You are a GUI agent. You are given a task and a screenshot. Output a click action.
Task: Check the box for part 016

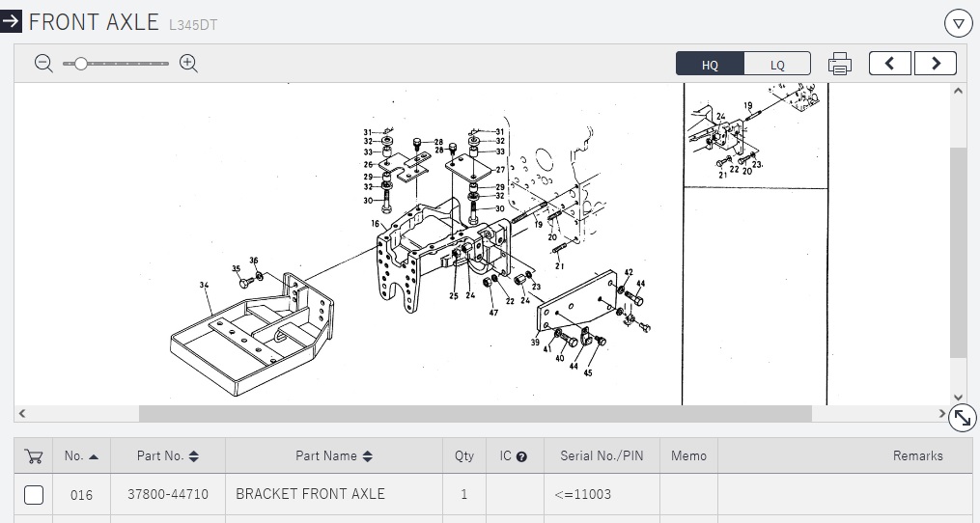click(34, 495)
